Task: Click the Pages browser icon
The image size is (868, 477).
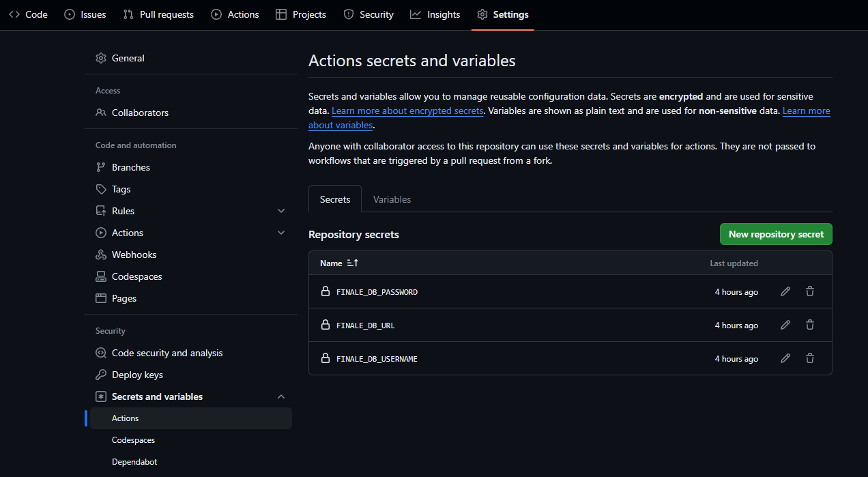Action: 101,298
